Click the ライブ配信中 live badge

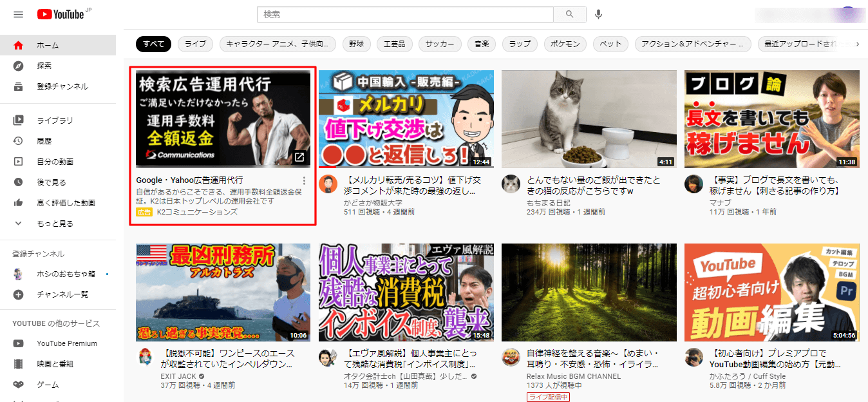(548, 397)
